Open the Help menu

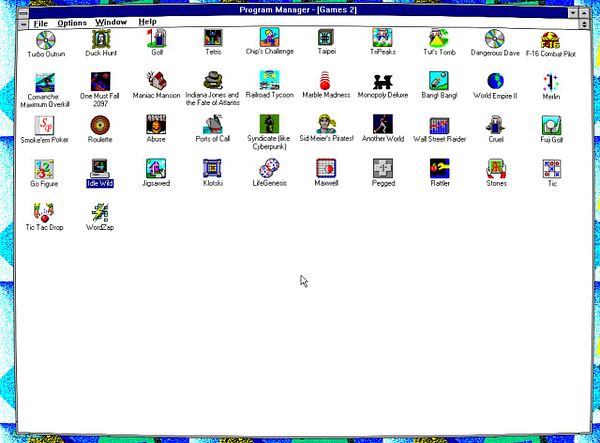147,22
